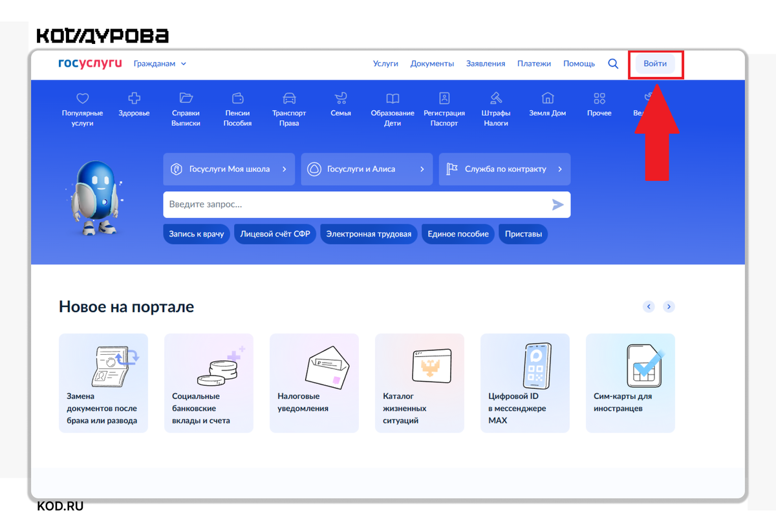Open Служба по контракту chevron
Image resolution: width=776 pixels, height=532 pixels.
(559, 169)
